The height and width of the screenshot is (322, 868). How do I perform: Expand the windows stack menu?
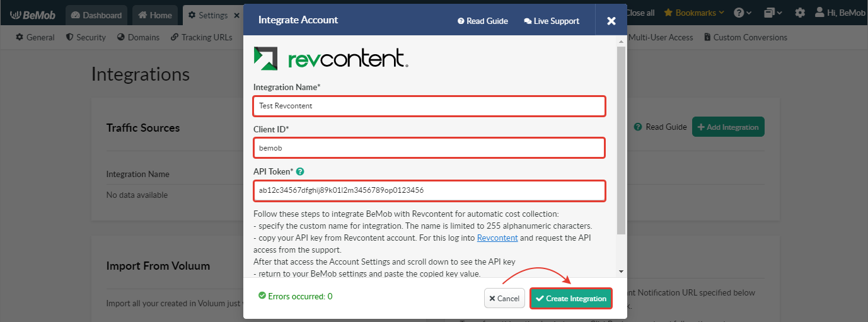coord(773,13)
